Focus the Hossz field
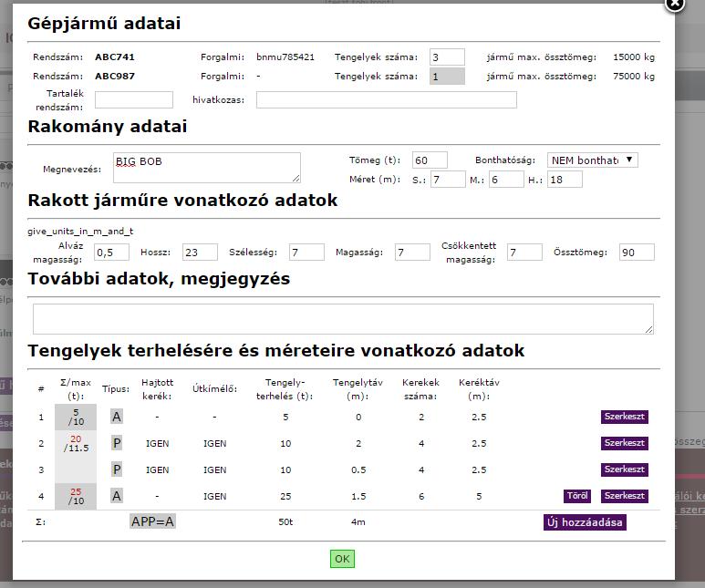Screen dimensions: 705x588 pos(200,253)
